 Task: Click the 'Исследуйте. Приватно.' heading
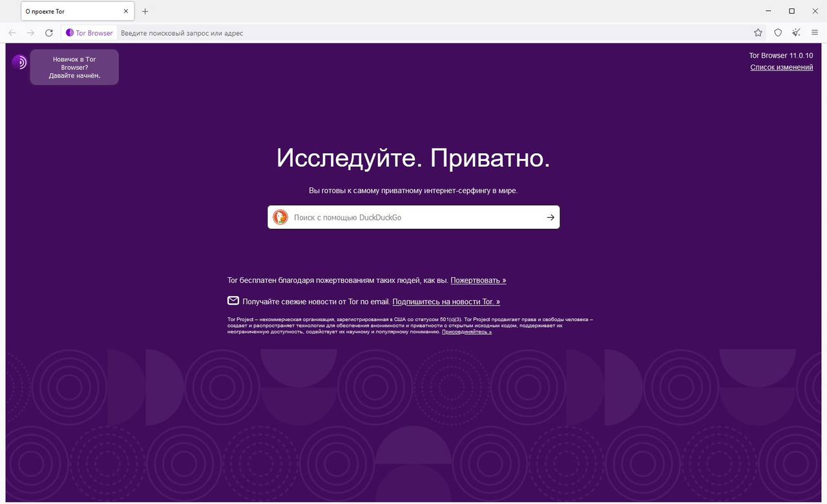coord(413,158)
